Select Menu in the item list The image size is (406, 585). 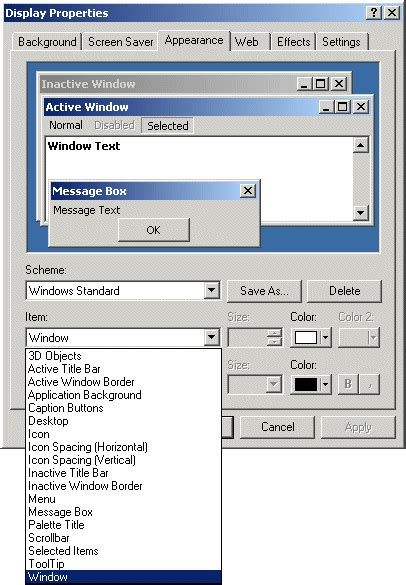124,499
